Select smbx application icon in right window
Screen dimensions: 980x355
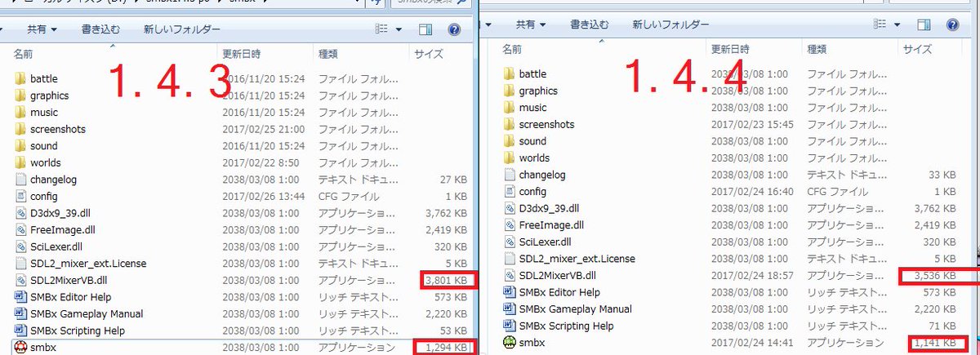click(x=510, y=343)
